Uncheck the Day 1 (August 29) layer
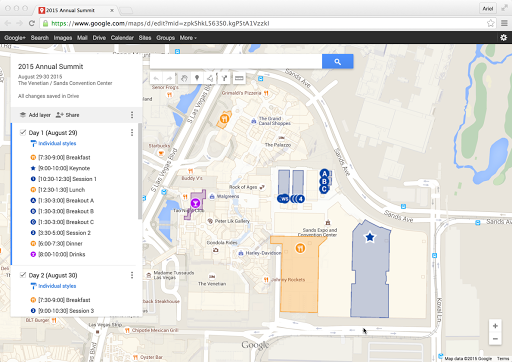This screenshot has width=512, height=362. pyautogui.click(x=23, y=132)
